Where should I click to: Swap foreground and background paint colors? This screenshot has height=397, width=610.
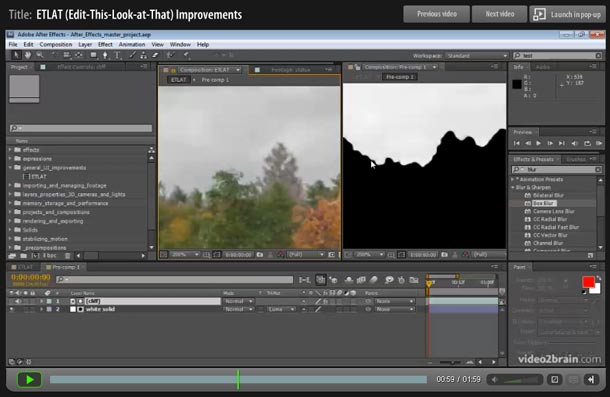[598, 278]
